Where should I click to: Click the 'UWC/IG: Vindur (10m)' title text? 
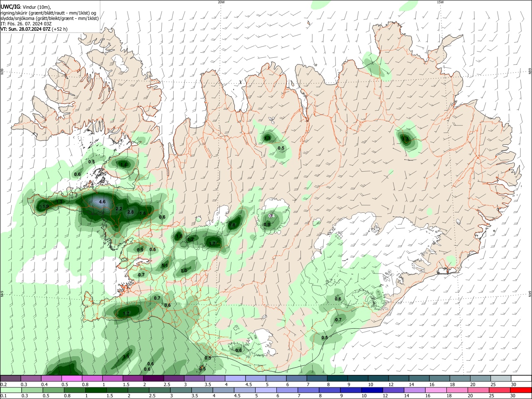[26, 7]
